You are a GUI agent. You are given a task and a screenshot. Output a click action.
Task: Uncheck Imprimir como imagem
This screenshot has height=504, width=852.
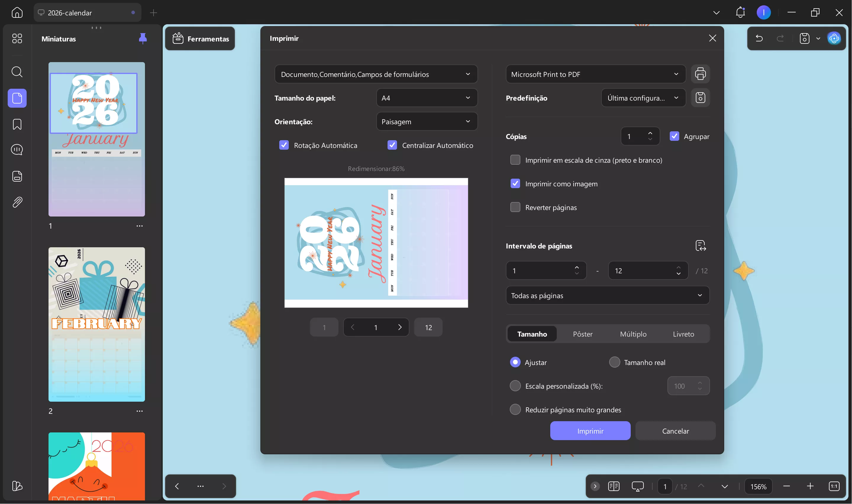pyautogui.click(x=515, y=184)
